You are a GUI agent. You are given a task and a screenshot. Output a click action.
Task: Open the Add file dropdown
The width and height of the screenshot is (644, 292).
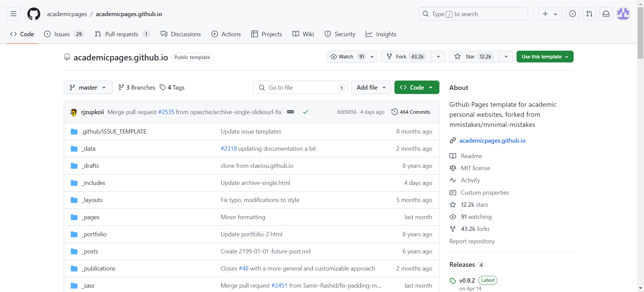[x=371, y=87]
